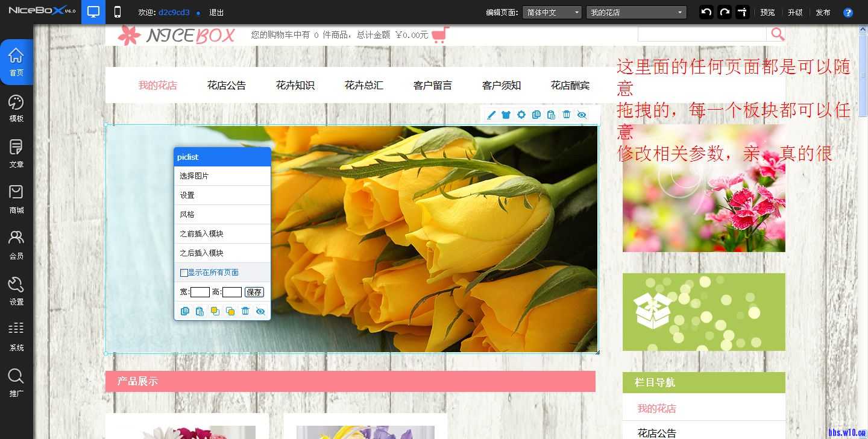This screenshot has height=439, width=868.
Task: Expand the 简体中文 language dropdown
Action: tap(552, 13)
